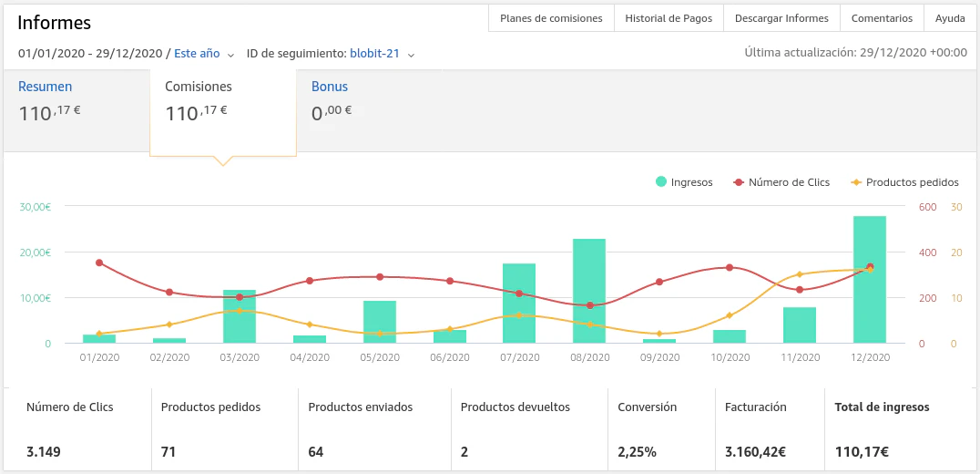Open the Ayuda page
The height and width of the screenshot is (474, 980).
pos(950,18)
